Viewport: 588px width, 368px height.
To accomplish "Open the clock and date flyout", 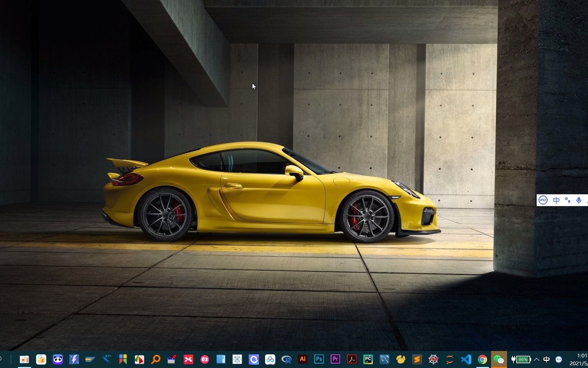I will pyautogui.click(x=578, y=359).
